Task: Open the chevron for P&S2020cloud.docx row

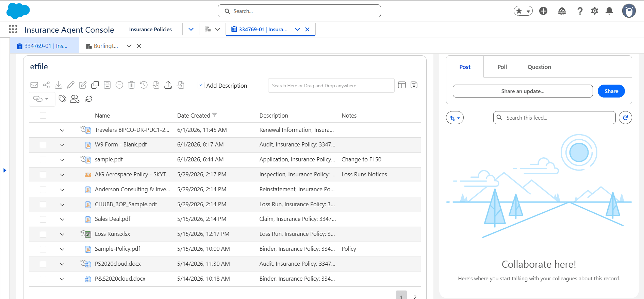Action: (62, 279)
